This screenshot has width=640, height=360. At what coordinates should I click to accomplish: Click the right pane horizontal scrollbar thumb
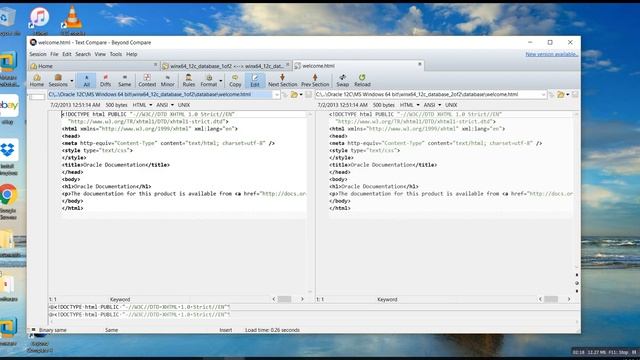(551, 299)
